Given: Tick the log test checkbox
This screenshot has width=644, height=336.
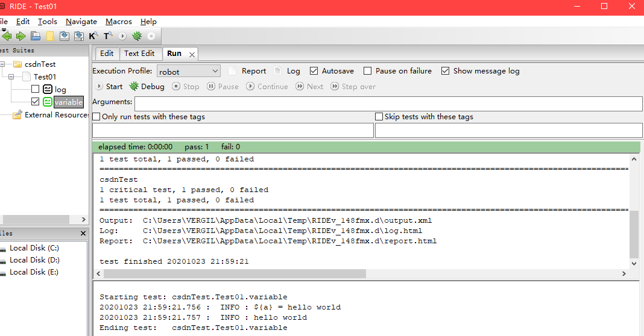Looking at the screenshot, I should [36, 89].
